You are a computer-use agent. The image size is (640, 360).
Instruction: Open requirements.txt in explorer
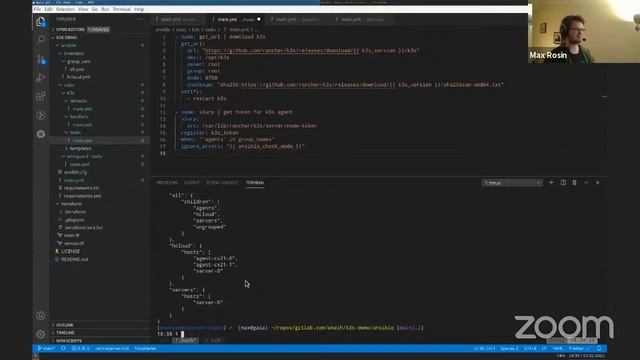[81, 188]
